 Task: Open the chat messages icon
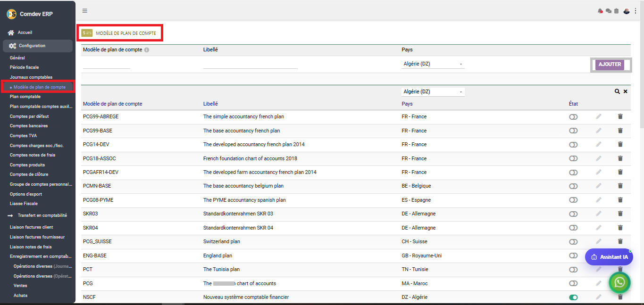click(609, 11)
